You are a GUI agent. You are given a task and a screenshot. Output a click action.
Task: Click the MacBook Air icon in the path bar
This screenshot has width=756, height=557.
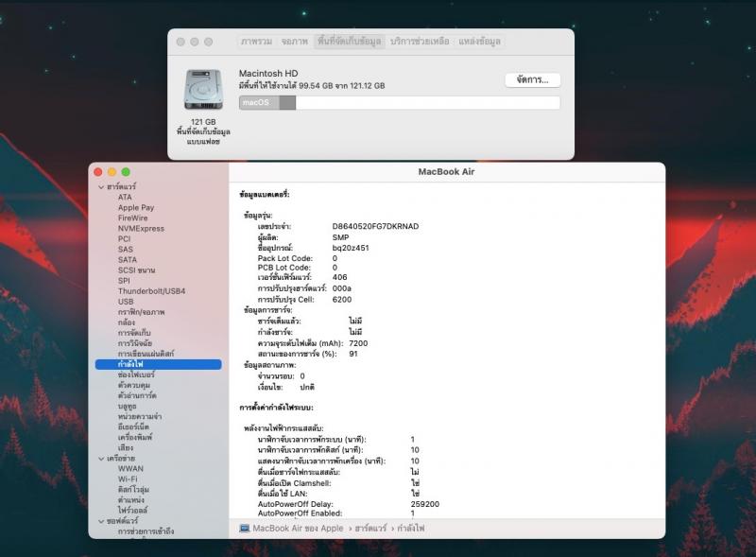pyautogui.click(x=245, y=528)
